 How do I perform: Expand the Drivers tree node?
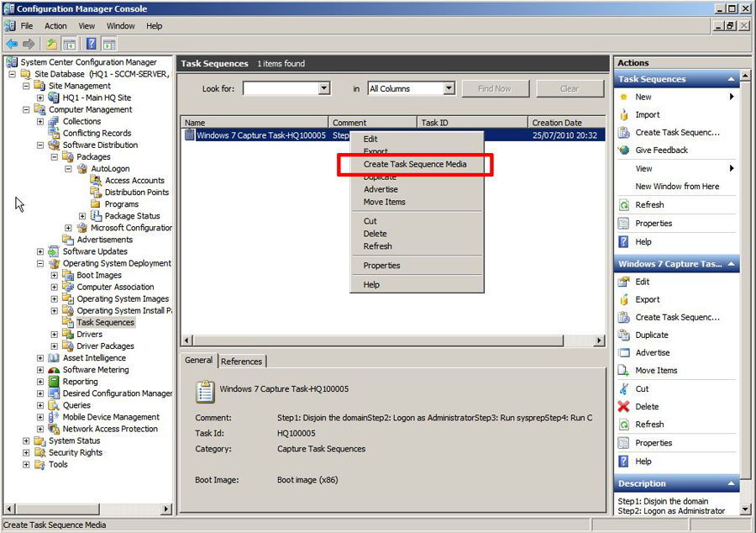[x=54, y=335]
